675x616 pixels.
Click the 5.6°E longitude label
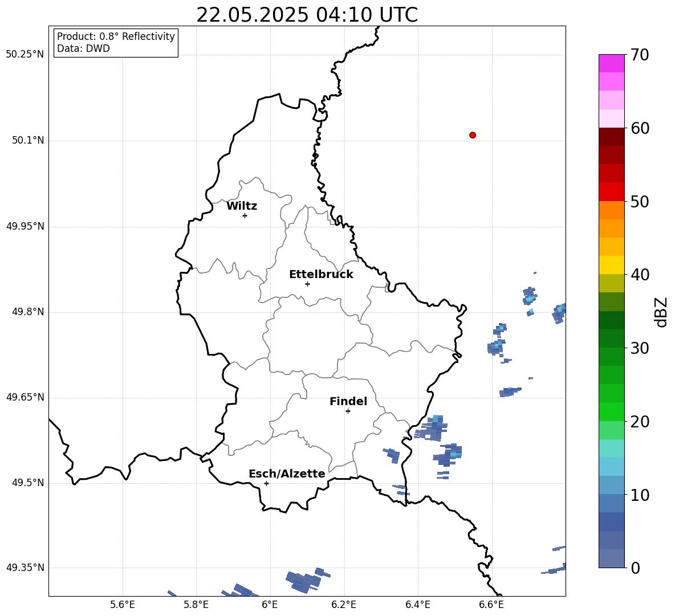123,605
